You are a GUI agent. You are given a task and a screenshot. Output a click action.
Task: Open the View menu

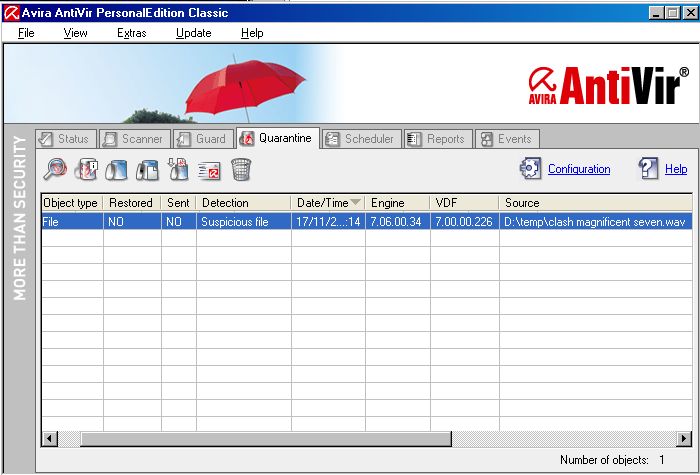point(75,33)
